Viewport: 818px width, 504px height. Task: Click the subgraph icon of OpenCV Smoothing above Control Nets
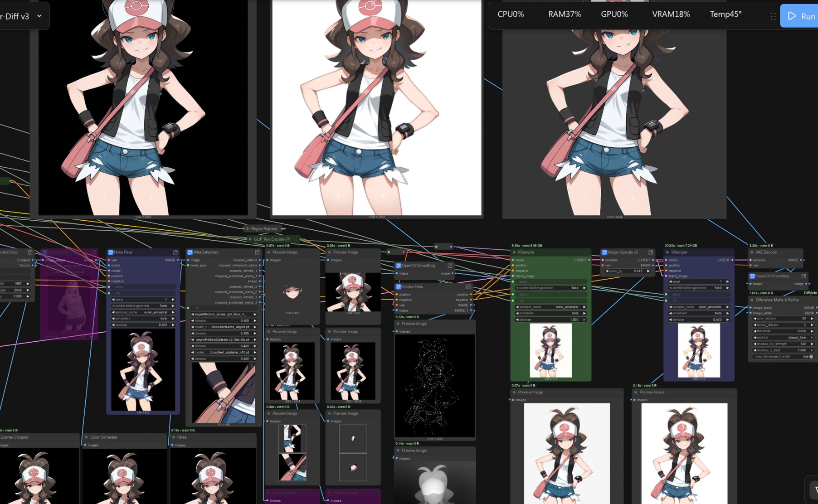click(398, 266)
